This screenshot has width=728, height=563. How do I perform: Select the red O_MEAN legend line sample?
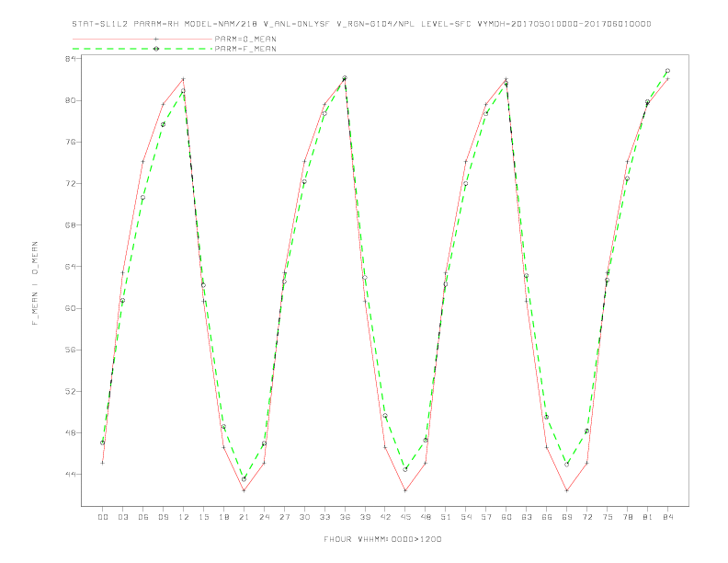[x=142, y=39]
